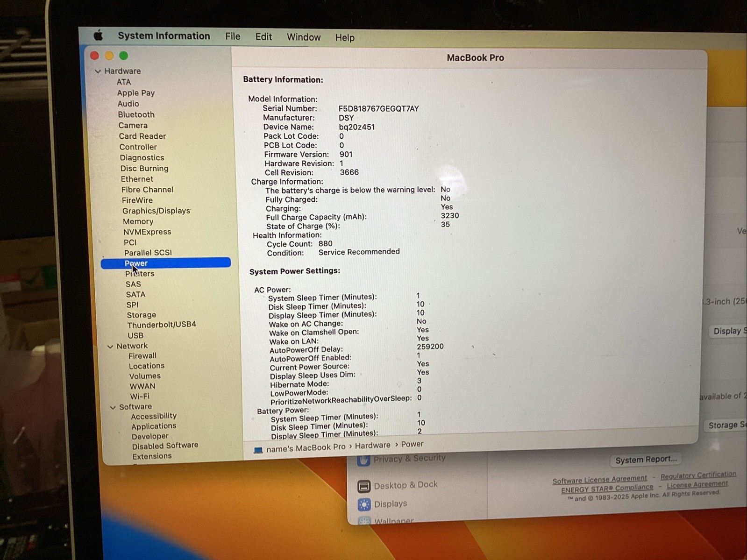Select the highlighted Power item

[166, 263]
